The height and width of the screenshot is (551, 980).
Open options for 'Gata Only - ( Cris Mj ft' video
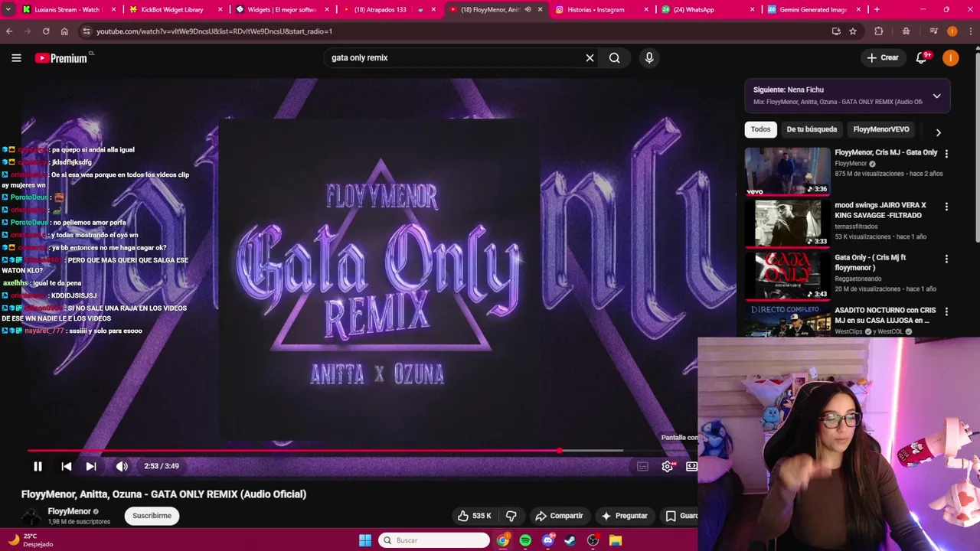(946, 259)
